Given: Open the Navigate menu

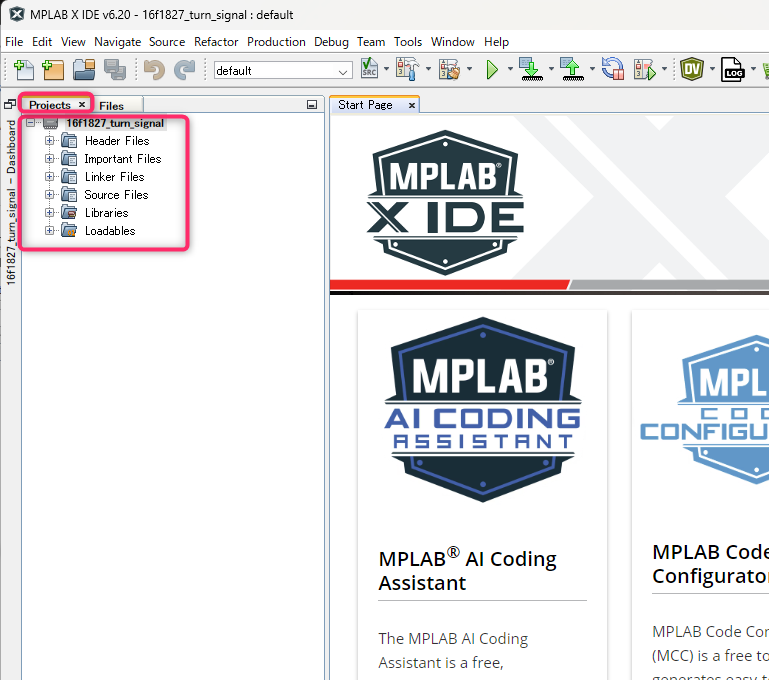Looking at the screenshot, I should pos(118,42).
